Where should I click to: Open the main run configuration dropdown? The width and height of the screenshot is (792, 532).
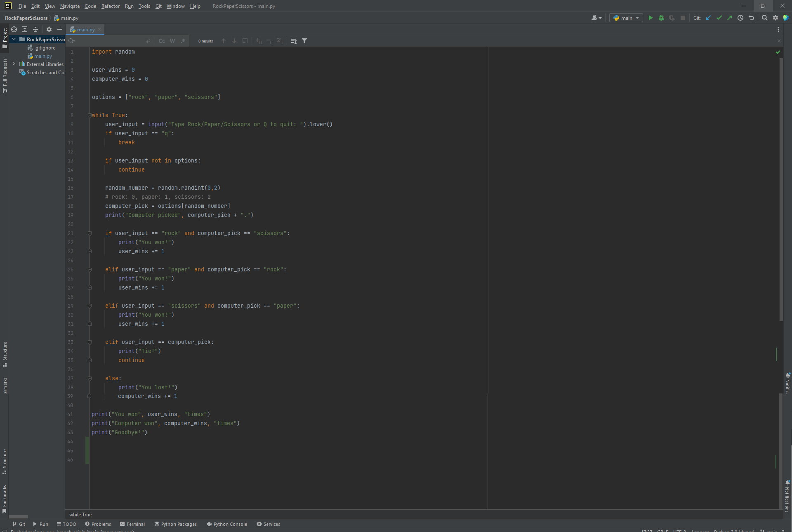click(626, 18)
